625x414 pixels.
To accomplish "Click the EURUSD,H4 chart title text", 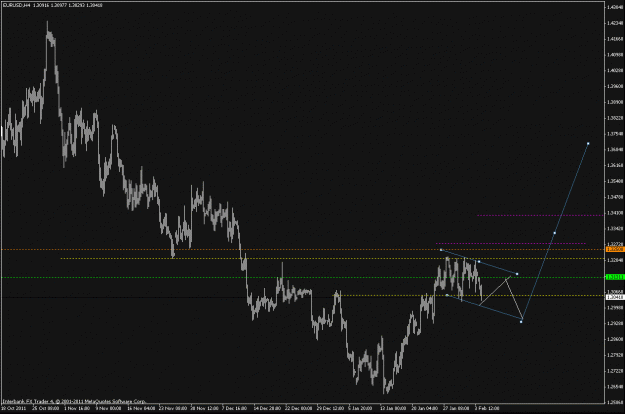I will [x=16, y=5].
